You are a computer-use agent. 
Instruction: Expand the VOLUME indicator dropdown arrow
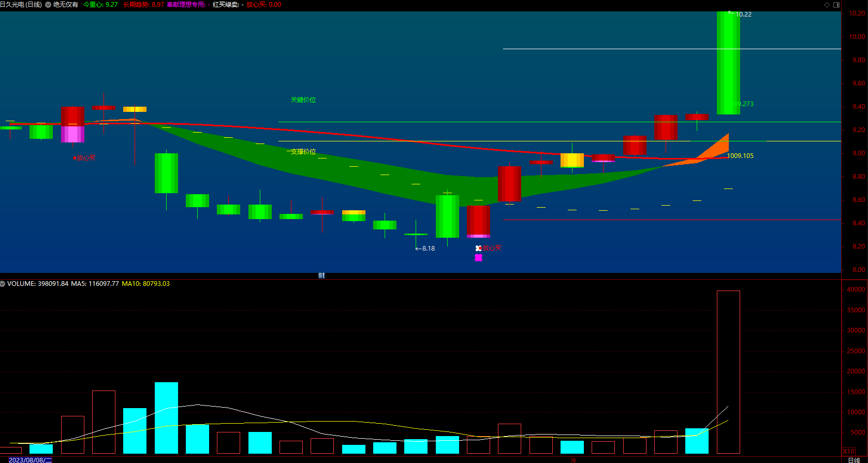point(3,284)
